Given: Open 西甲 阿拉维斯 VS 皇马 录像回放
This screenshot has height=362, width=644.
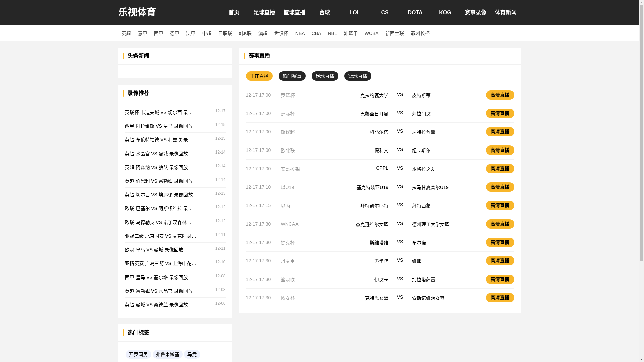Looking at the screenshot, I should tap(159, 126).
